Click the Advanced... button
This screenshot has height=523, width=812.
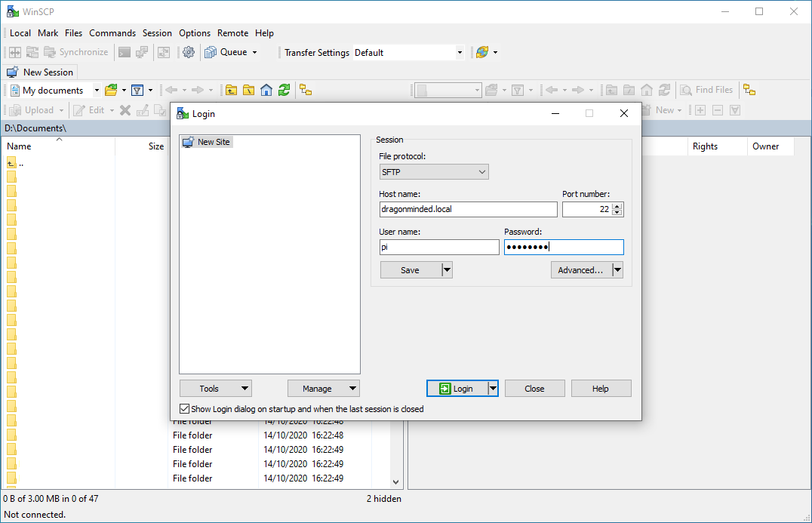pyautogui.click(x=581, y=269)
